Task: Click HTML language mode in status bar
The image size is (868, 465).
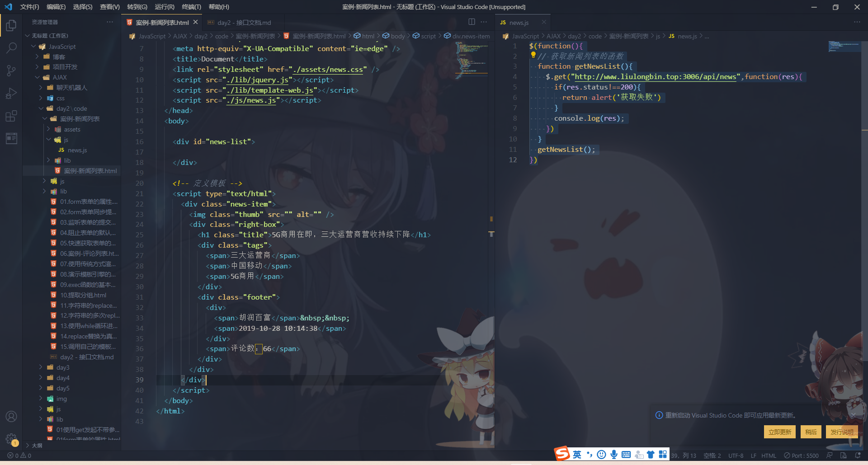Action: pyautogui.click(x=769, y=456)
